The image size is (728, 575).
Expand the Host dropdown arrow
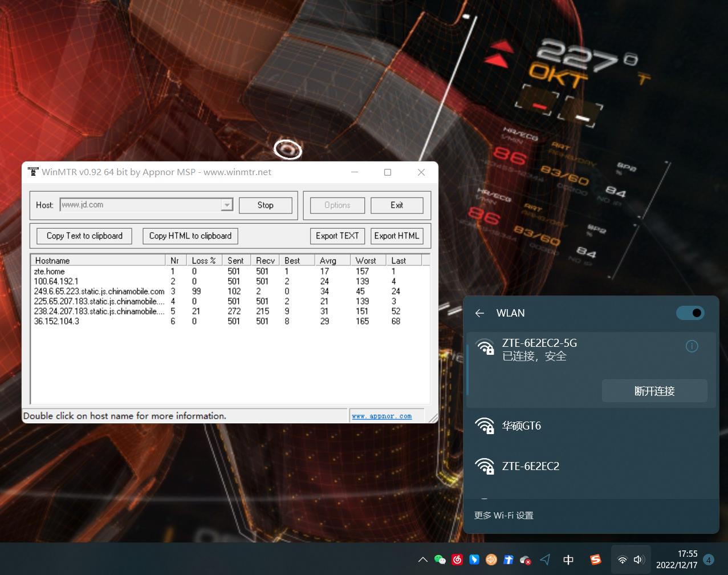pyautogui.click(x=227, y=205)
